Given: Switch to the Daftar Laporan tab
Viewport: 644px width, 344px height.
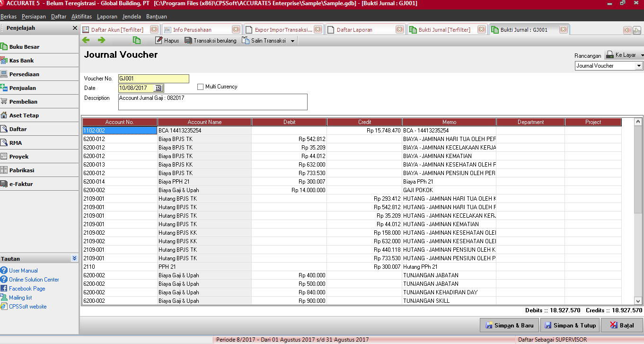Looking at the screenshot, I should [355, 30].
